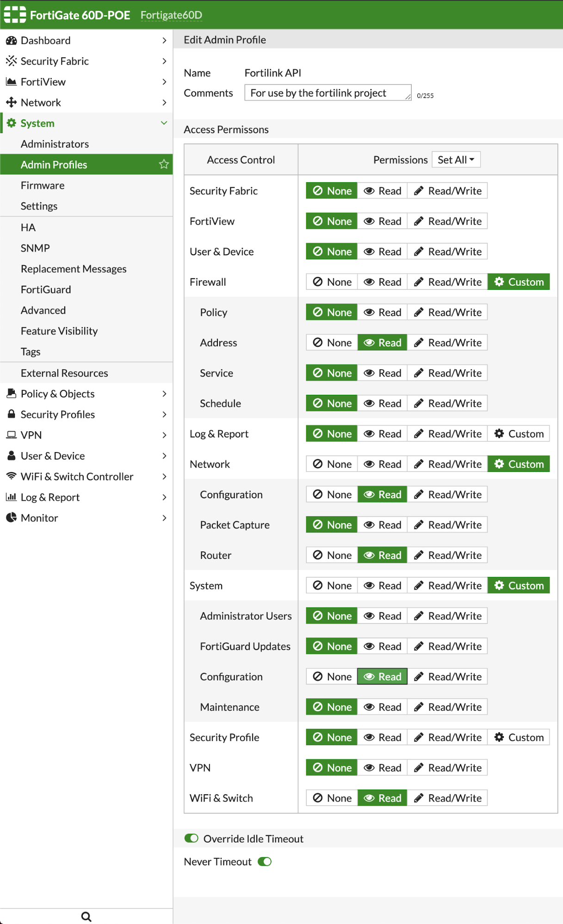The width and height of the screenshot is (563, 924).
Task: Click the FortiView chart icon in the sidebar
Action: click(x=11, y=82)
